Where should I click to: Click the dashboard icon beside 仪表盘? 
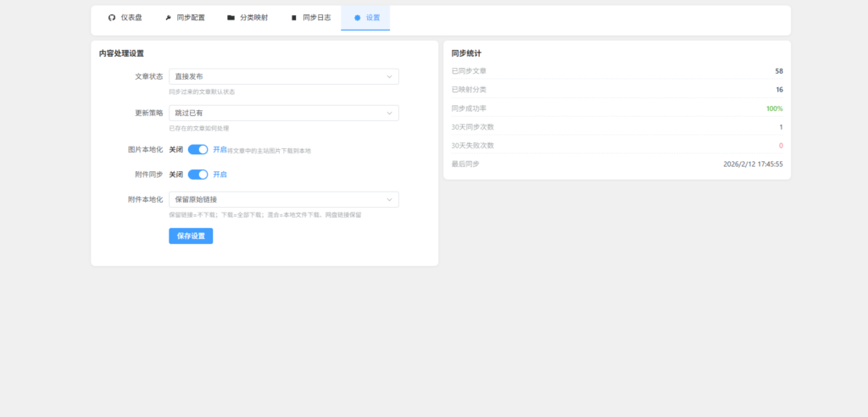point(112,17)
